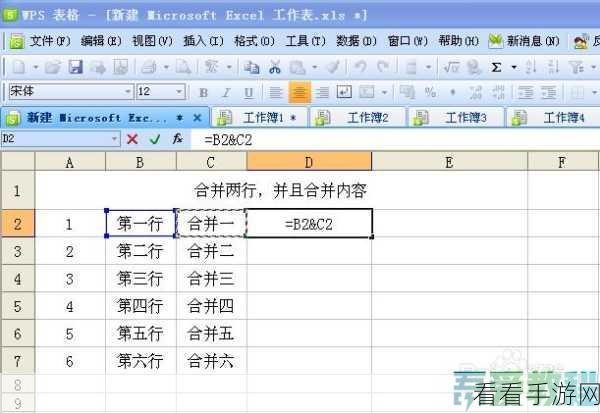Apply percent style format

pyautogui.click(x=430, y=92)
